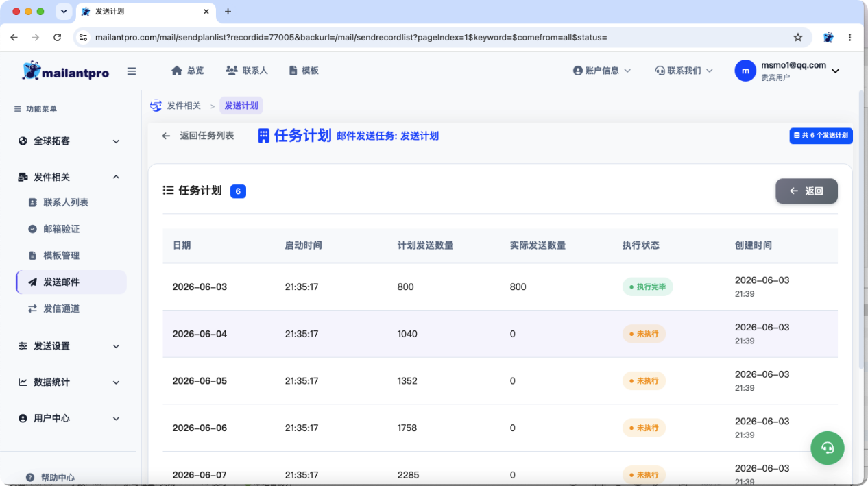Click 未执行 badge in 2026-06-06 row
The width and height of the screenshot is (868, 486).
click(644, 428)
